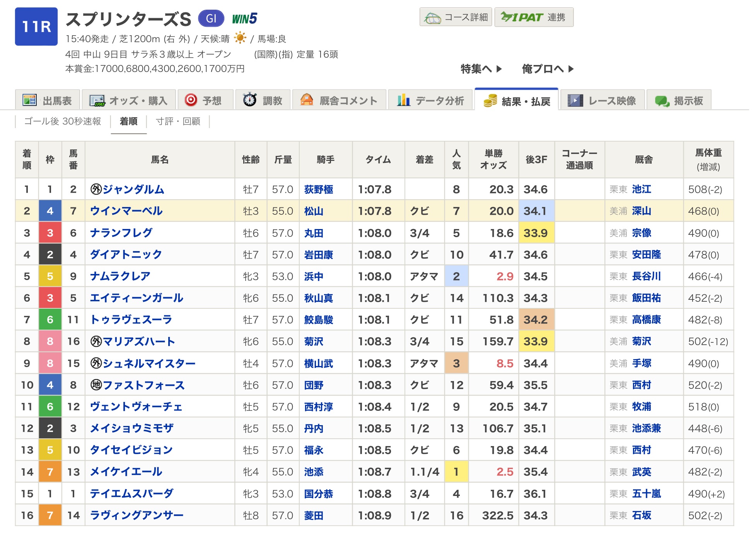
Task: Click the 調教 stopwatch icon
Action: (250, 99)
